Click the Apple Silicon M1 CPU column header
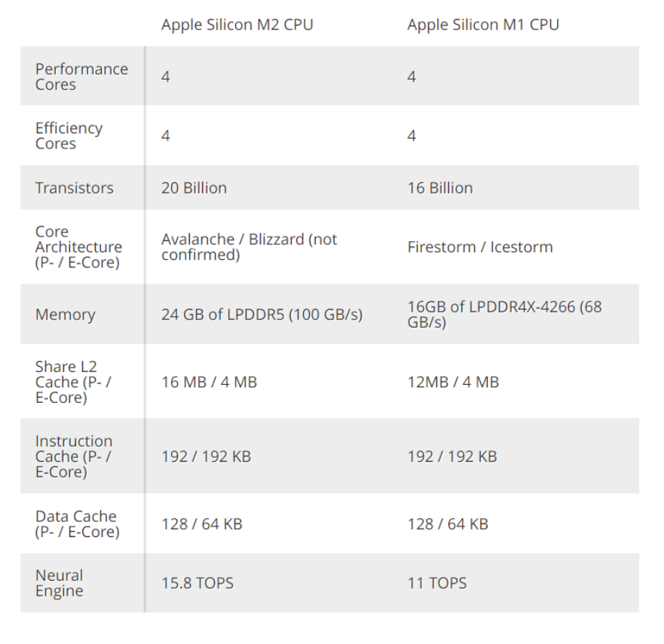Screen dimensions: 664x644 [483, 25]
